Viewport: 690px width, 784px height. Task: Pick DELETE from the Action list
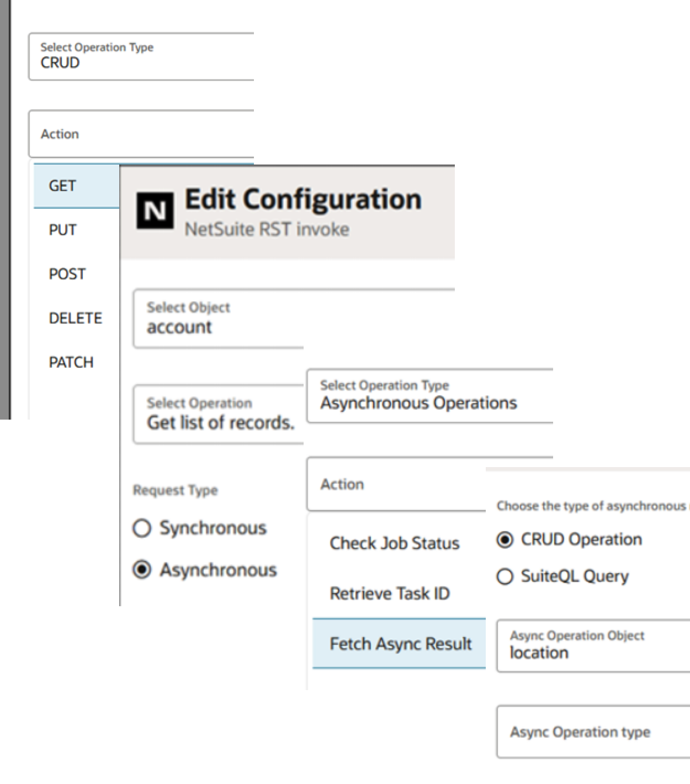(76, 319)
